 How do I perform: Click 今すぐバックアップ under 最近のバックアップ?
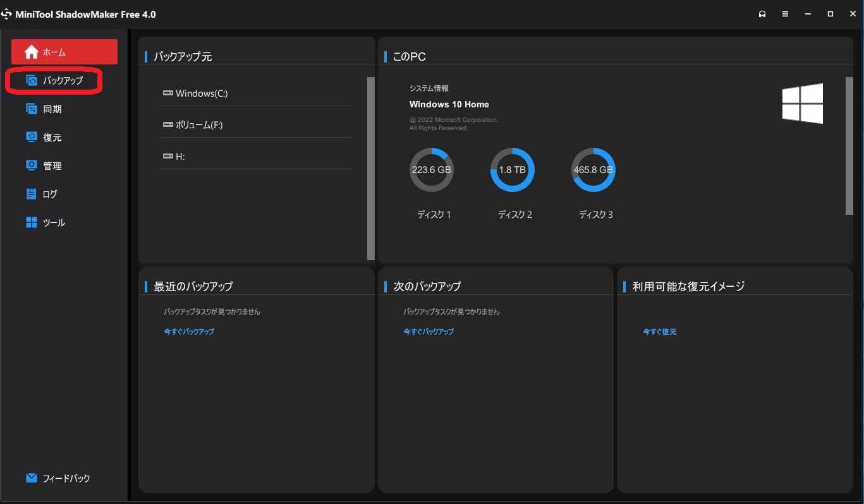pyautogui.click(x=189, y=332)
